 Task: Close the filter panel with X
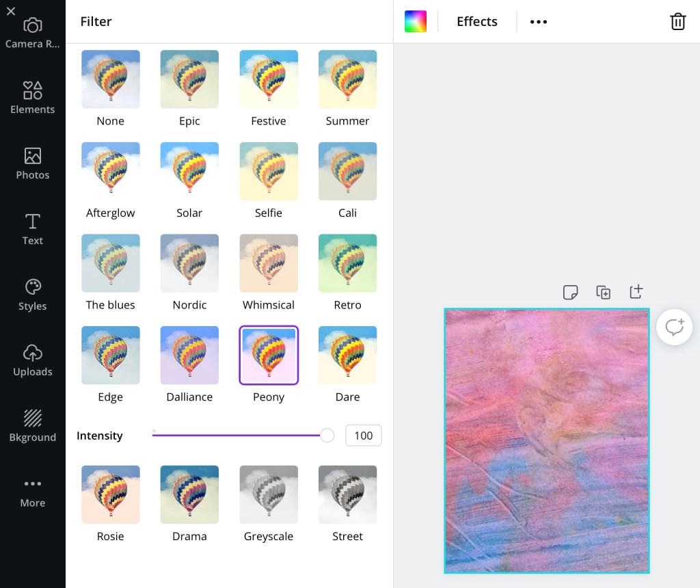coord(11,11)
